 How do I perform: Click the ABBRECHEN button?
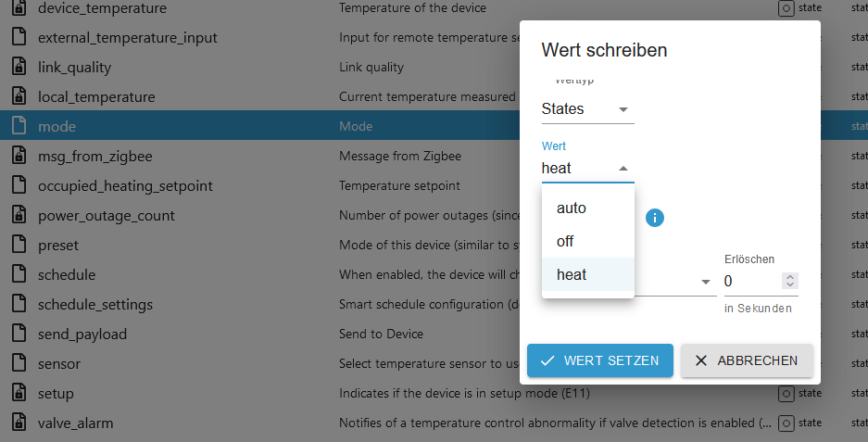tap(747, 360)
